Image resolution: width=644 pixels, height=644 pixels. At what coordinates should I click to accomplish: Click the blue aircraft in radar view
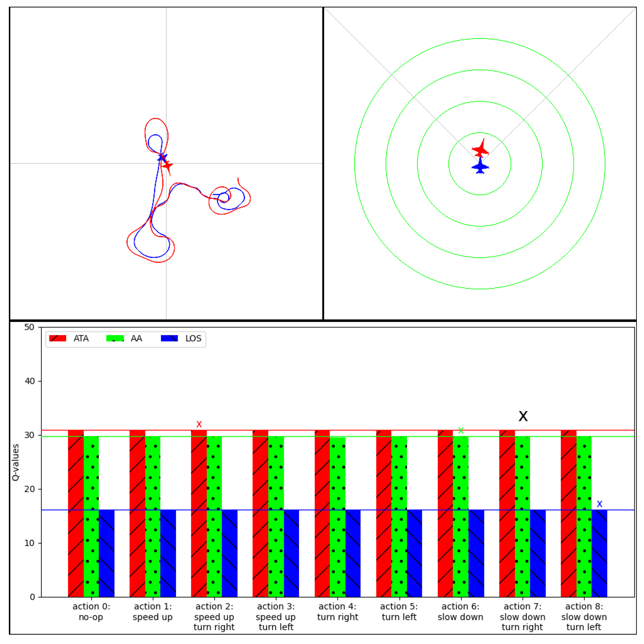[x=480, y=166]
